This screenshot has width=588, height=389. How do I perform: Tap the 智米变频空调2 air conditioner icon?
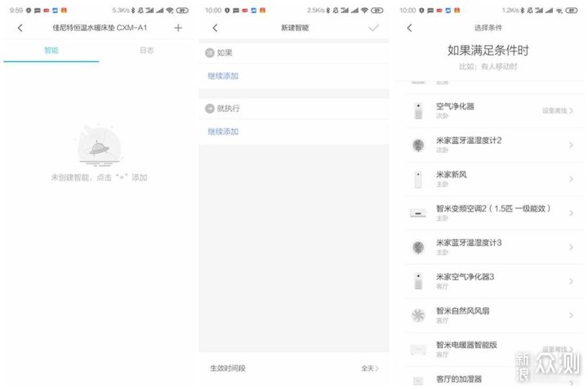pyautogui.click(x=418, y=213)
